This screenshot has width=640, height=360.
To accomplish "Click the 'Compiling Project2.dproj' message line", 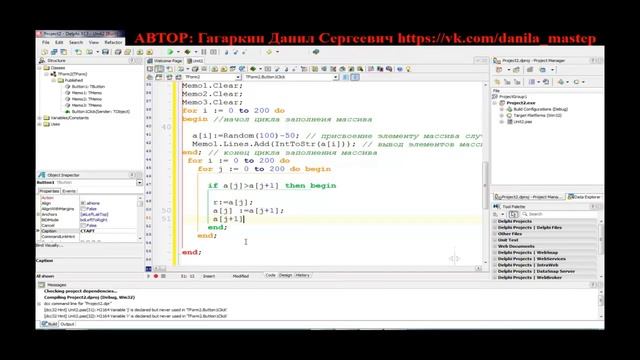I will (x=89, y=298).
